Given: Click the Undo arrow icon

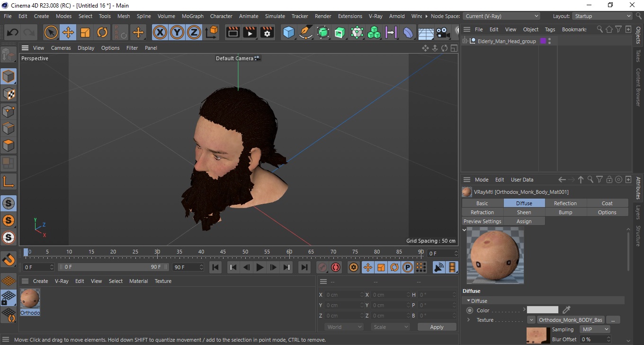Looking at the screenshot, I should coord(13,33).
